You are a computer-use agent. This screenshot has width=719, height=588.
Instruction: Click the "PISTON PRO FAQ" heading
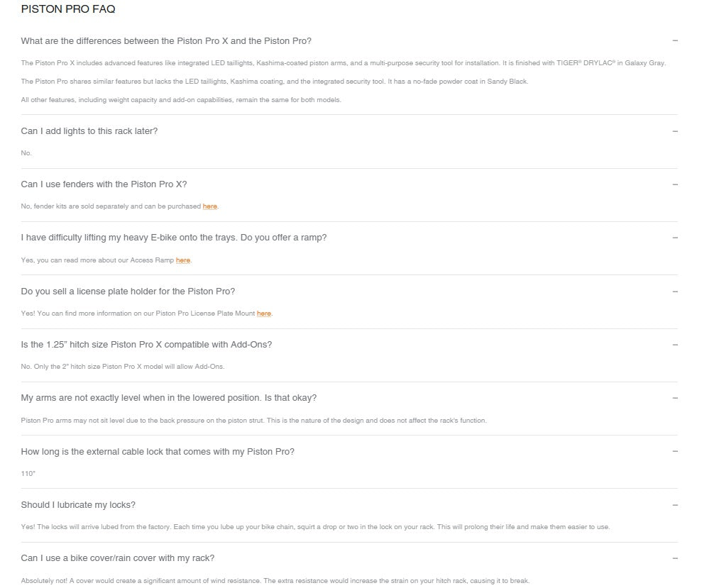click(x=68, y=9)
